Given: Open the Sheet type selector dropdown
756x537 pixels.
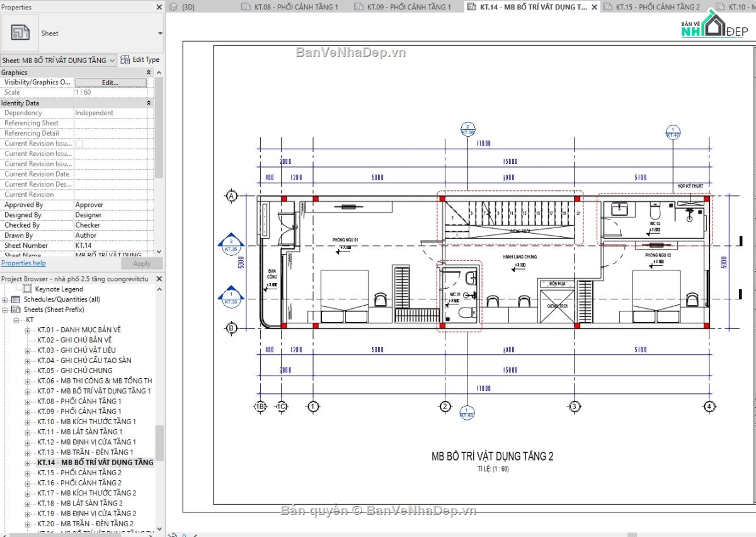Looking at the screenshot, I should coord(160,33).
